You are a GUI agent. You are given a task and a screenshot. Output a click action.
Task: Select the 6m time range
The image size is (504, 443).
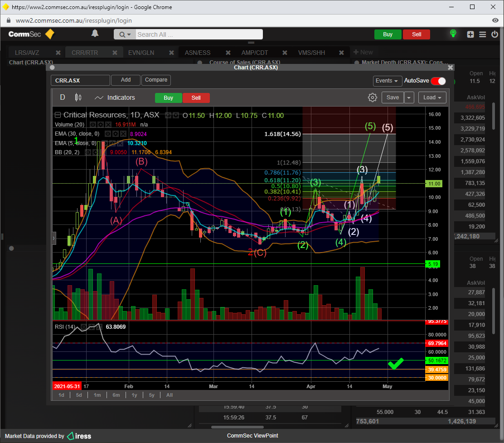[116, 395]
